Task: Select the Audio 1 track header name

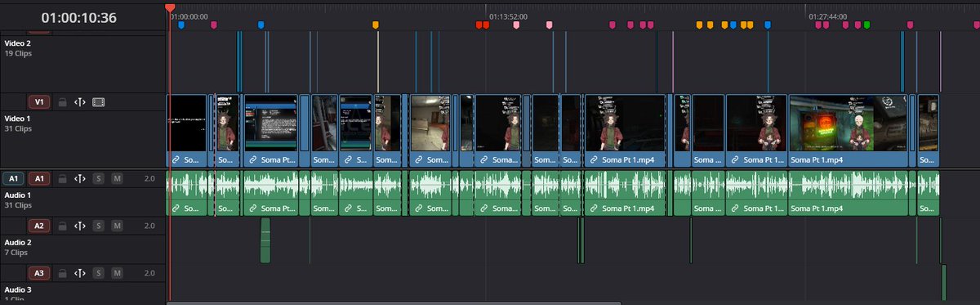Action: tap(18, 195)
